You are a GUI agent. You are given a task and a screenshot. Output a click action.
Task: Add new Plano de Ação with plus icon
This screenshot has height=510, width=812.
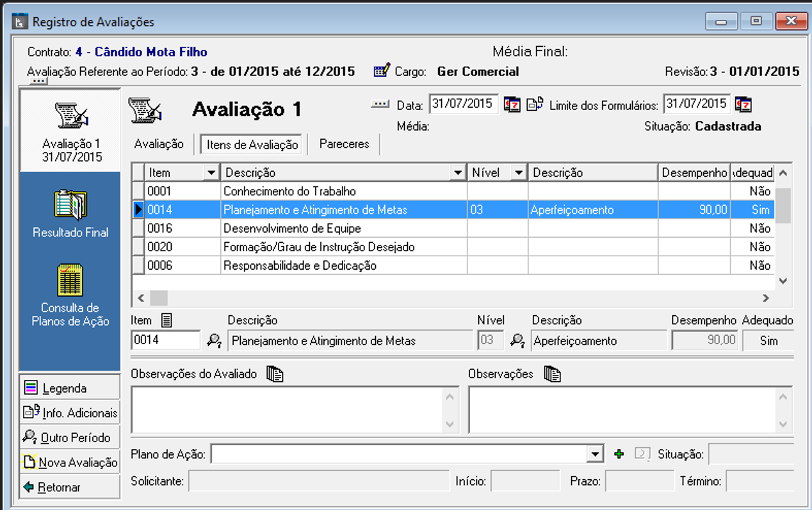pyautogui.click(x=619, y=454)
